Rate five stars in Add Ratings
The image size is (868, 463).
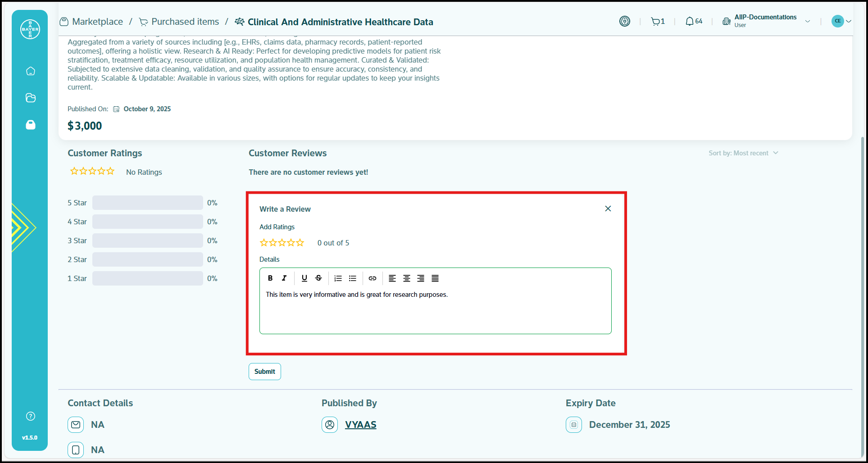(x=300, y=243)
